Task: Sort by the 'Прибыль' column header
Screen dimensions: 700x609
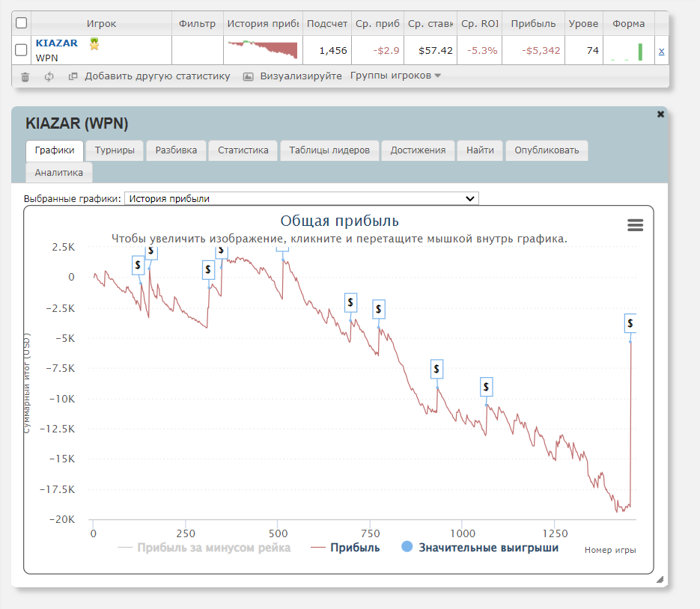Action: (x=533, y=23)
